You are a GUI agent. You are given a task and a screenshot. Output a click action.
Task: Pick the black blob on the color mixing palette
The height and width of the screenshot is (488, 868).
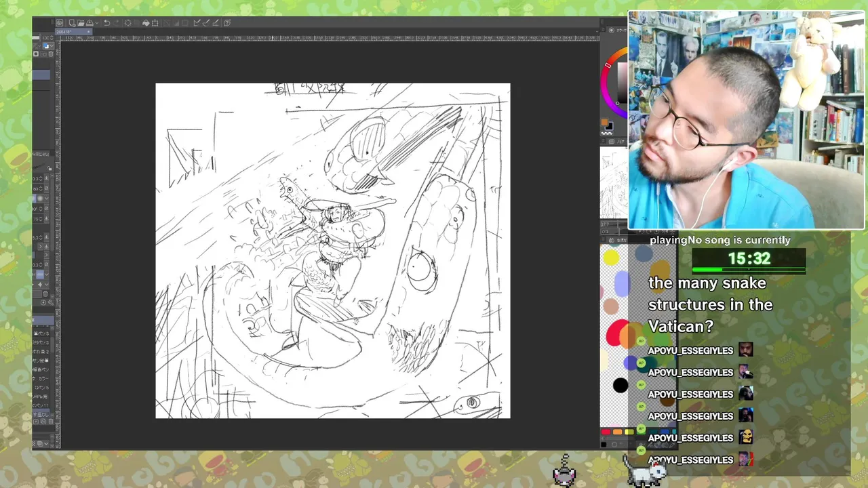tap(620, 386)
